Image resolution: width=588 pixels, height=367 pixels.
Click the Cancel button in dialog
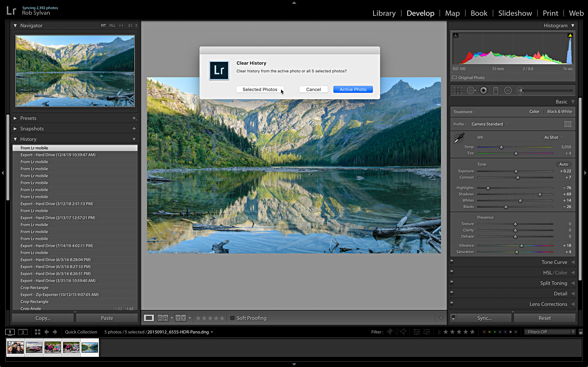[x=313, y=89]
